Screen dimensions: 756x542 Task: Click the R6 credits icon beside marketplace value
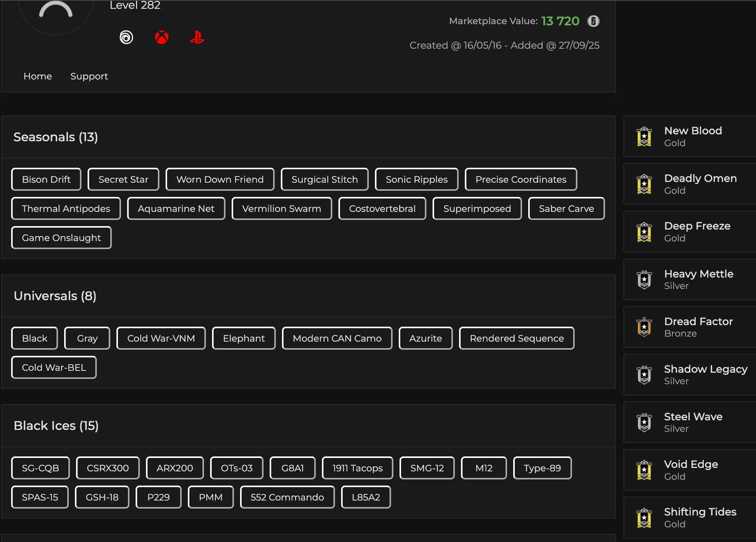pos(593,21)
